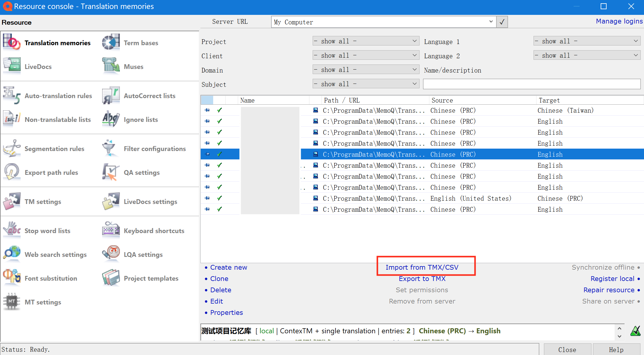Toggle checkmark in English (United States) source row
644x355 pixels.
tap(219, 198)
